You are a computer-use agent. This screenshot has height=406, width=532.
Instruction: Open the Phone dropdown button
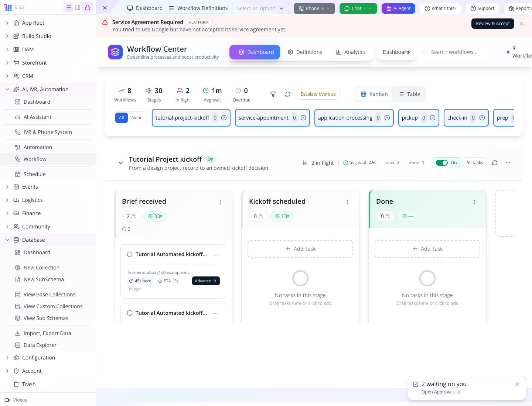point(314,8)
